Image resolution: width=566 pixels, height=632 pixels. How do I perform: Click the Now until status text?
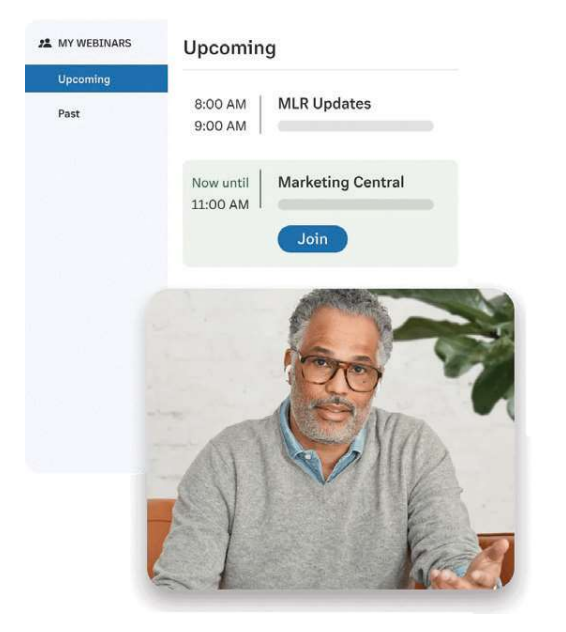[220, 183]
